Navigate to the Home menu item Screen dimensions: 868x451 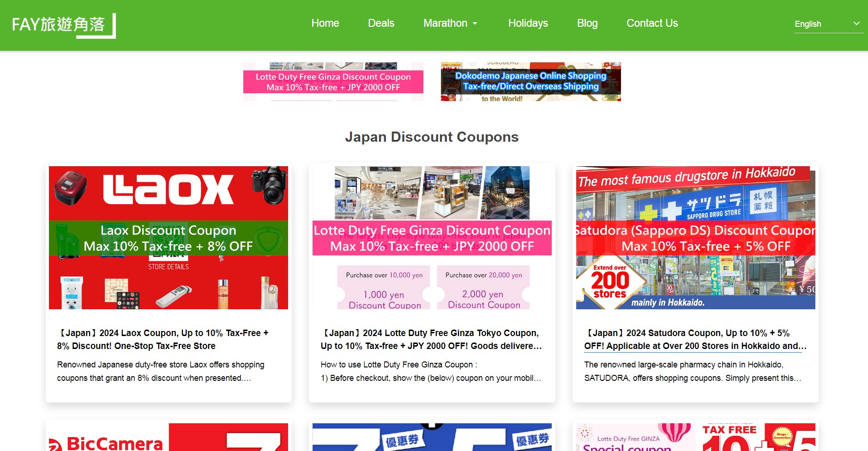pyautogui.click(x=325, y=23)
